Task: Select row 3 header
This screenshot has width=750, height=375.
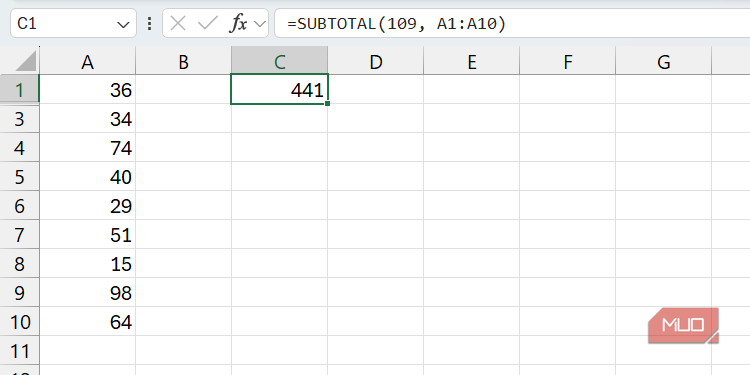Action: click(x=19, y=119)
